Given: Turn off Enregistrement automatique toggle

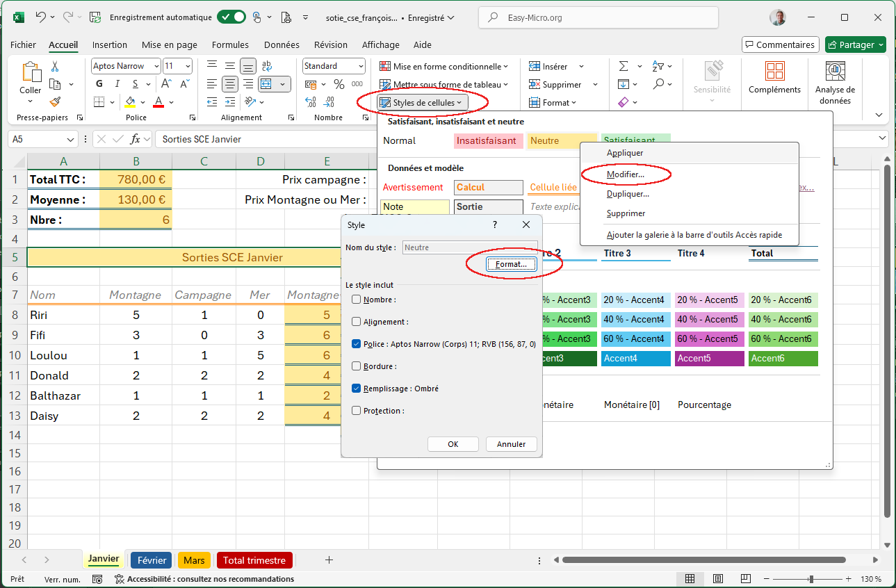Looking at the screenshot, I should pyautogui.click(x=231, y=17).
